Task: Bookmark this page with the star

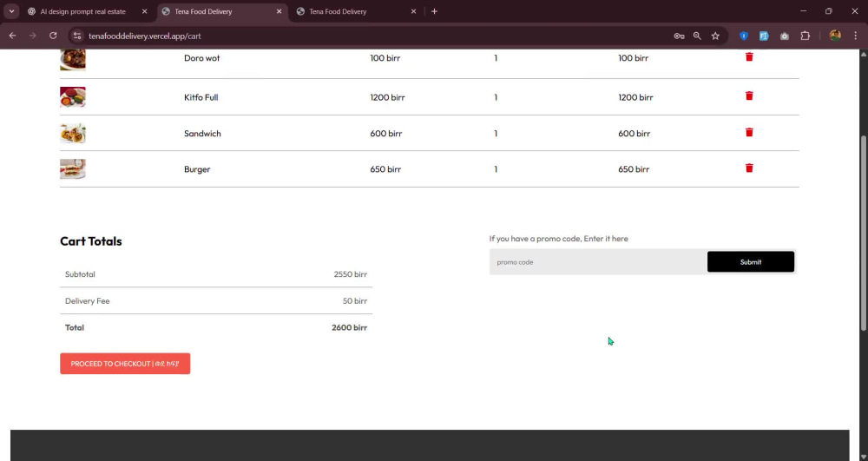Action: [x=715, y=36]
